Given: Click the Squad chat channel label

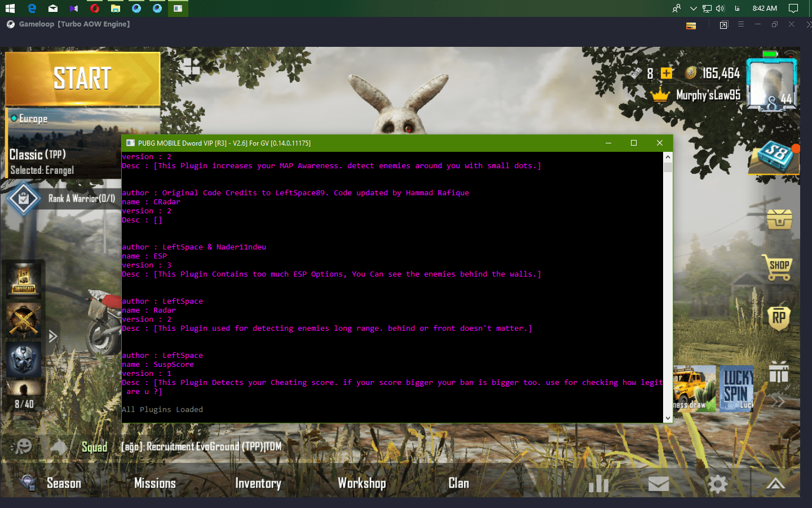Looking at the screenshot, I should [x=94, y=447].
